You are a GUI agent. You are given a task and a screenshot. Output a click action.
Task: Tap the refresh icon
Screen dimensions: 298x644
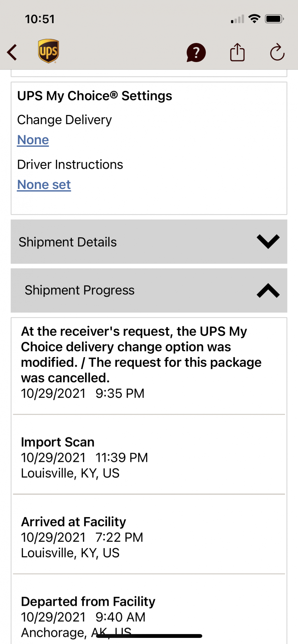[277, 52]
